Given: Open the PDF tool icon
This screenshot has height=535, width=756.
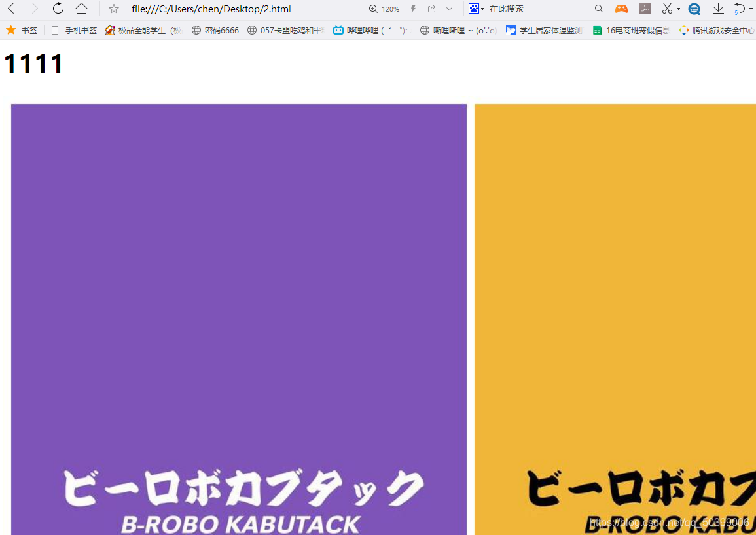Looking at the screenshot, I should pos(645,9).
